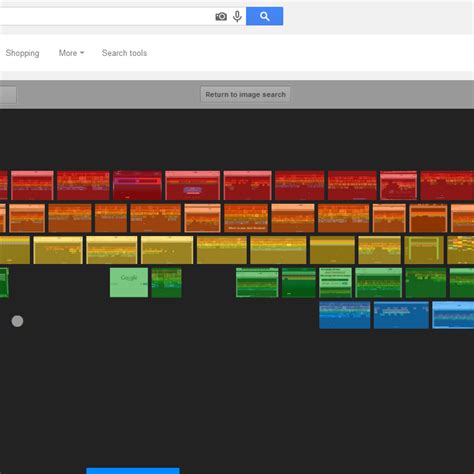
Task: Click the light green Google logo brick
Action: coord(129,282)
